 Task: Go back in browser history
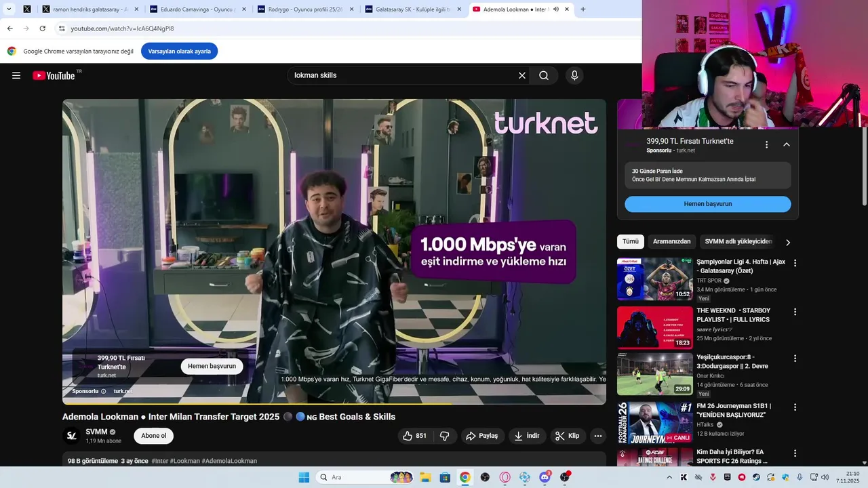pyautogui.click(x=9, y=28)
